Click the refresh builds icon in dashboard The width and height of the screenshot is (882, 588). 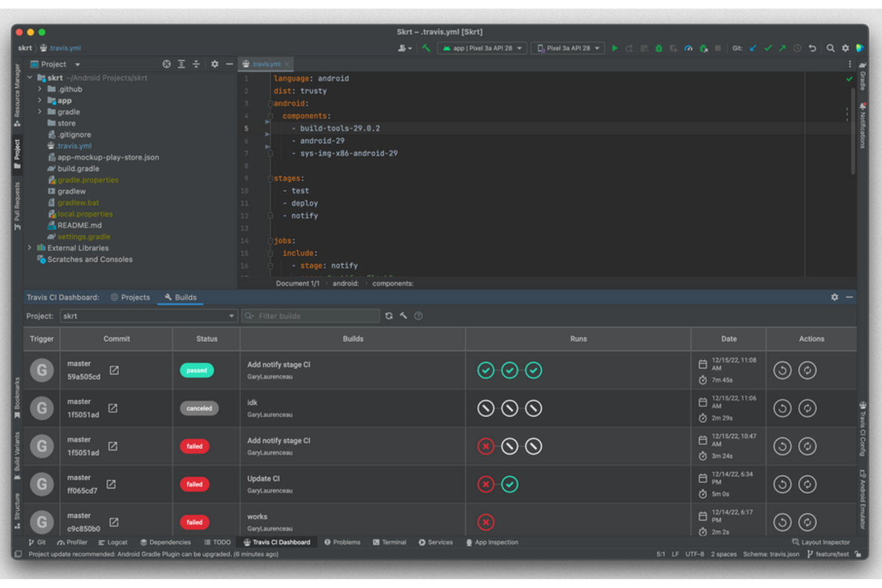[x=389, y=316]
